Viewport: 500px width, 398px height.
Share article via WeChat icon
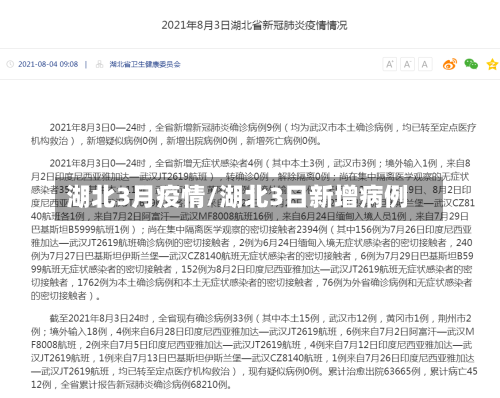coord(471,64)
